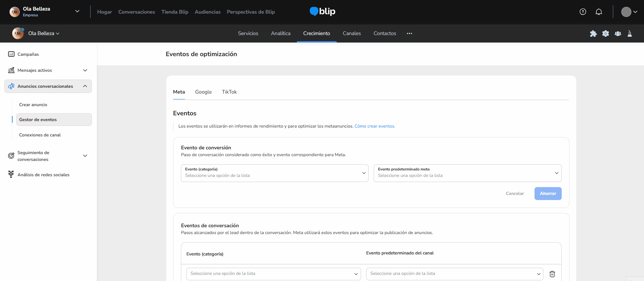Open the Evento predeterminado meta dropdown
644x281 pixels.
(x=467, y=173)
